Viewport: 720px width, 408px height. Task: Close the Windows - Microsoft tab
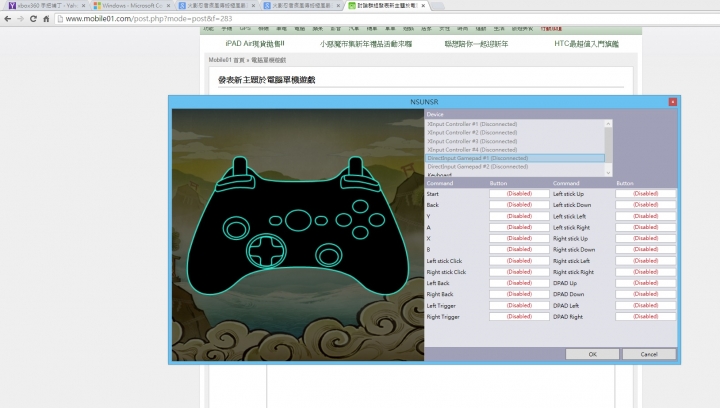click(x=168, y=6)
